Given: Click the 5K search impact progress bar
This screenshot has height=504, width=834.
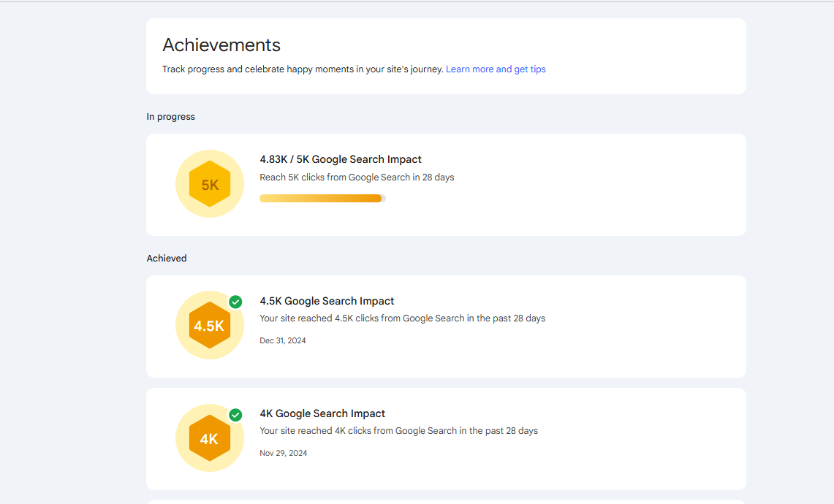Looking at the screenshot, I should tap(322, 198).
